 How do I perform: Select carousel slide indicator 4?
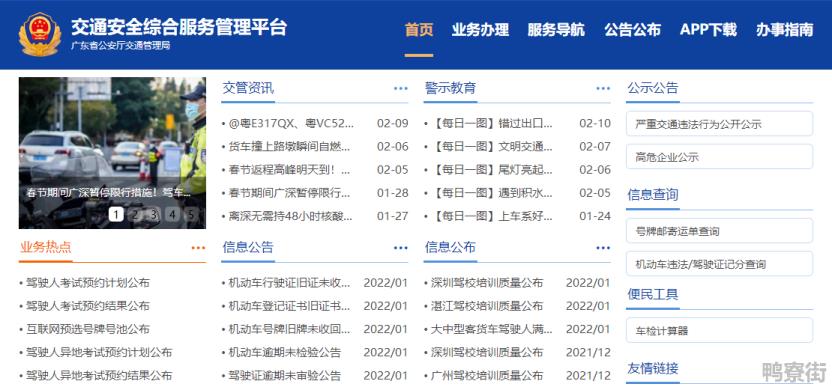(172, 214)
